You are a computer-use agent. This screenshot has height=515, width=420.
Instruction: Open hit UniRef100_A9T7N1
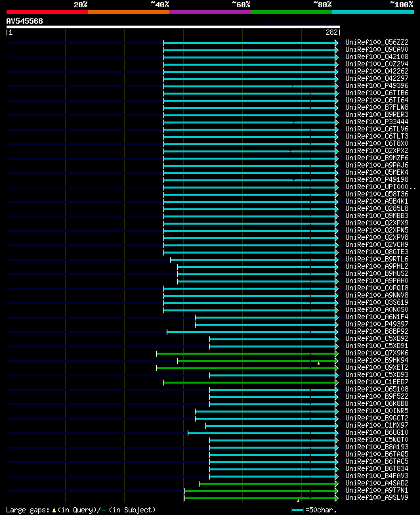pos(377,490)
